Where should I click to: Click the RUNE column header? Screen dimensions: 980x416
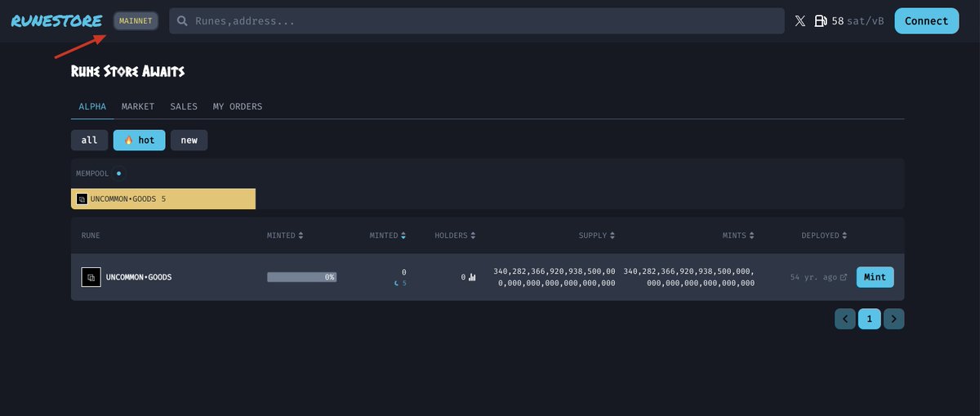click(x=91, y=235)
